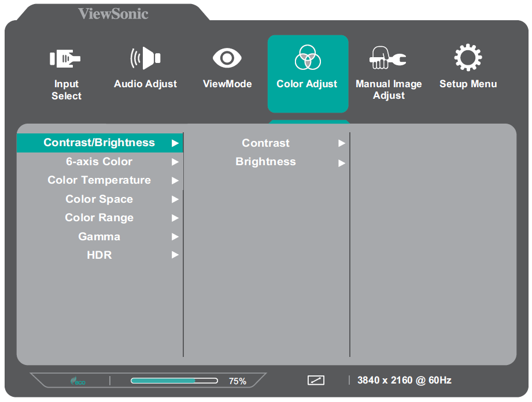The image size is (532, 402).
Task: Click the 3840 x 2160 @ 60Hz resolution text
Action: click(404, 380)
